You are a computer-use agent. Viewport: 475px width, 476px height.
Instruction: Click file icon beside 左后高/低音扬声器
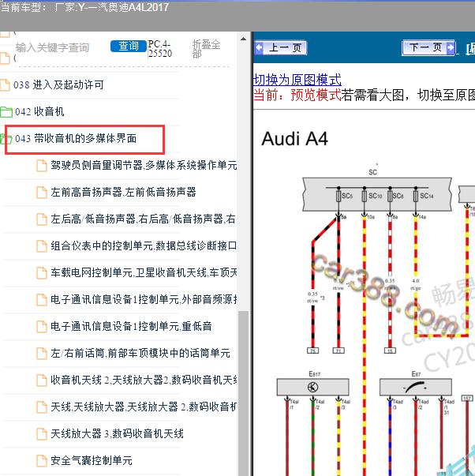42,219
